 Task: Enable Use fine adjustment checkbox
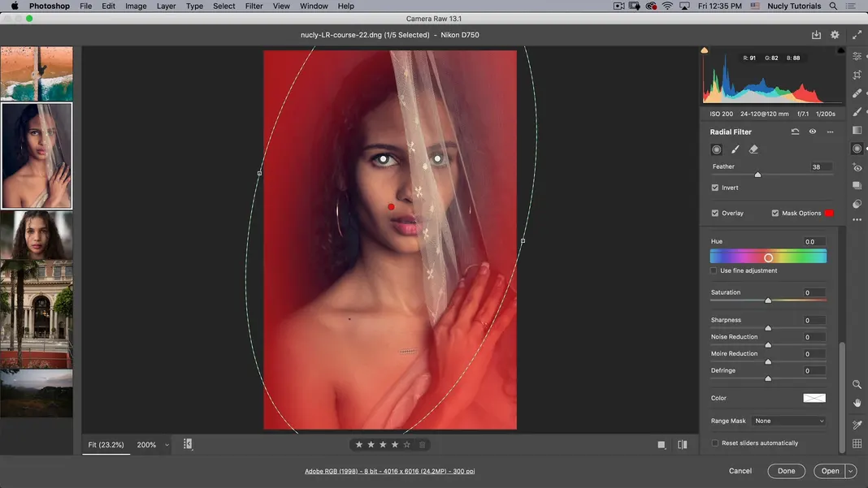tap(714, 270)
